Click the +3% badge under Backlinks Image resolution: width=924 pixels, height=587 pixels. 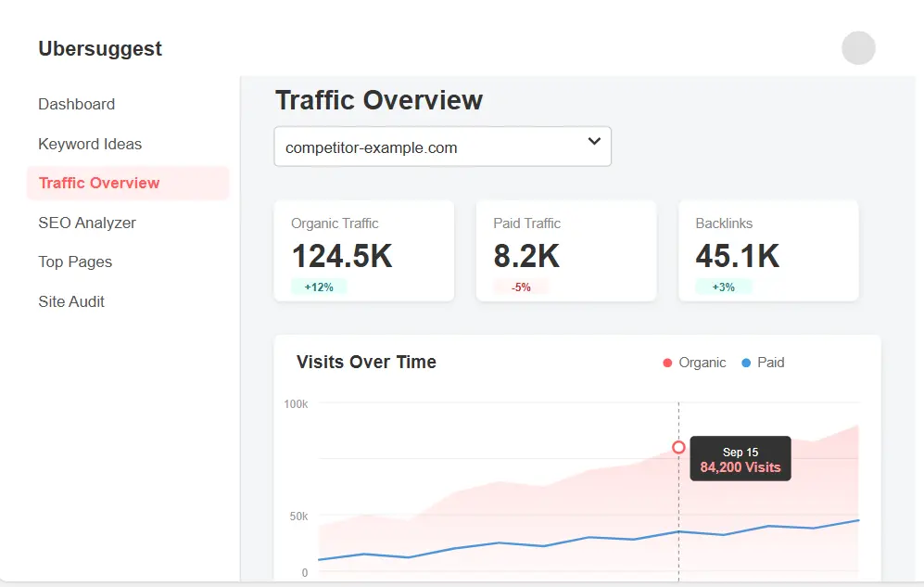point(722,287)
